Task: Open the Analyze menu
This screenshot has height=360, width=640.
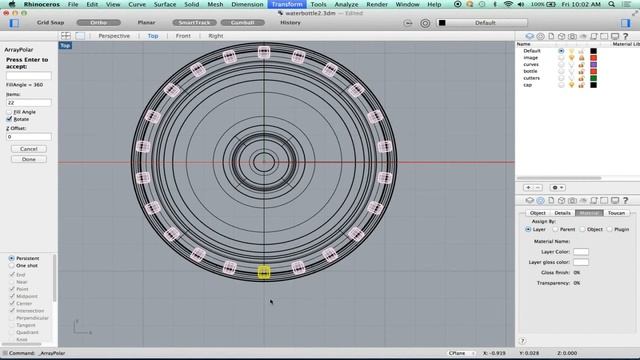Action: [x=346, y=4]
